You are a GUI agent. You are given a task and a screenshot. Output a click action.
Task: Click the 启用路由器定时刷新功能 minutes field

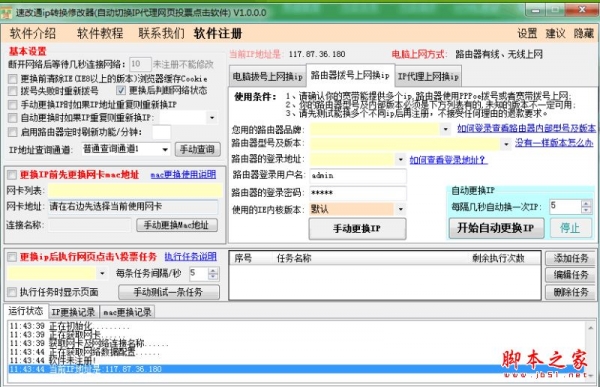coord(161,132)
